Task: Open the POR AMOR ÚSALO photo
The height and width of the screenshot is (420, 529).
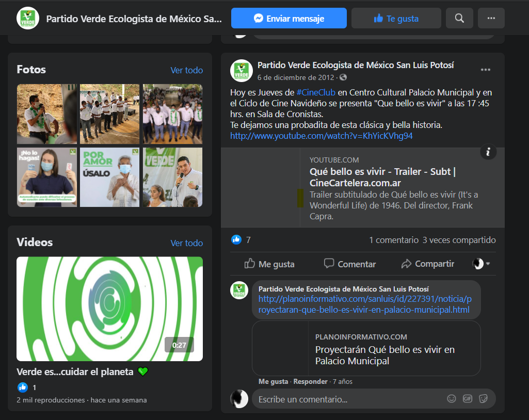Action: [109, 177]
